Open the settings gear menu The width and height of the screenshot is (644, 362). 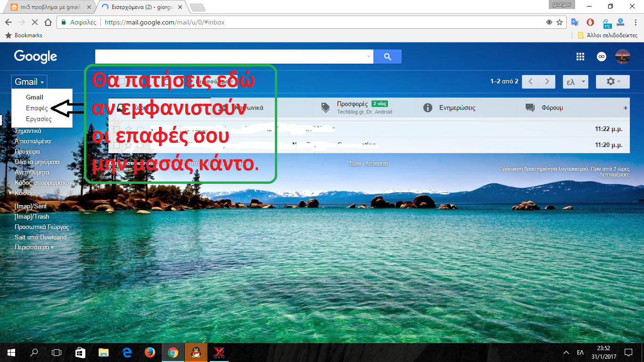(x=612, y=82)
